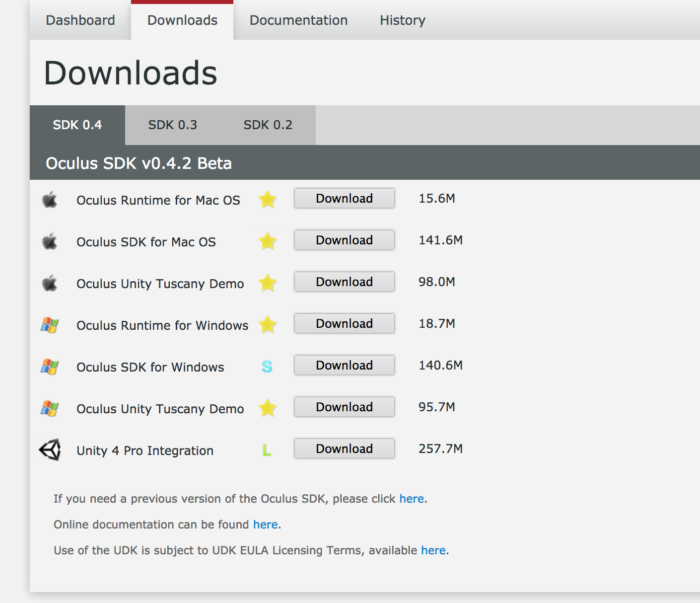
Task: Click Unity logo beside Unity 4 Pro Integration
Action: (50, 450)
